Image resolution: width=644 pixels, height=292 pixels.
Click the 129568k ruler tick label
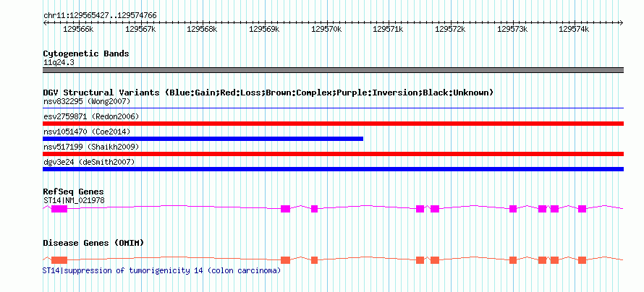tap(203, 29)
